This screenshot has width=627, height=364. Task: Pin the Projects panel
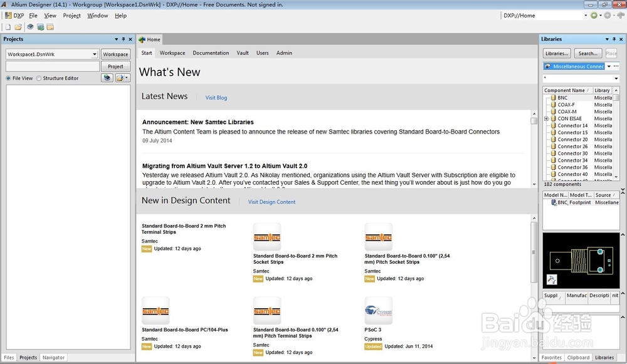coord(123,39)
